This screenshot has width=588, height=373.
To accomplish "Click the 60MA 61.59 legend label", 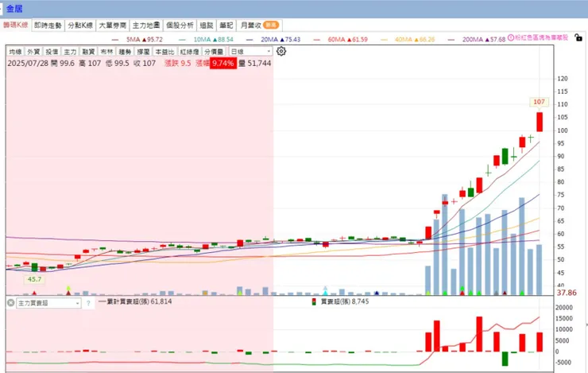I will tap(347, 40).
